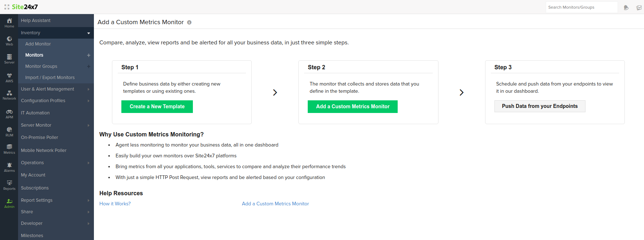This screenshot has height=240, width=644.
Task: Click the info icon beside page title
Action: 189,22
